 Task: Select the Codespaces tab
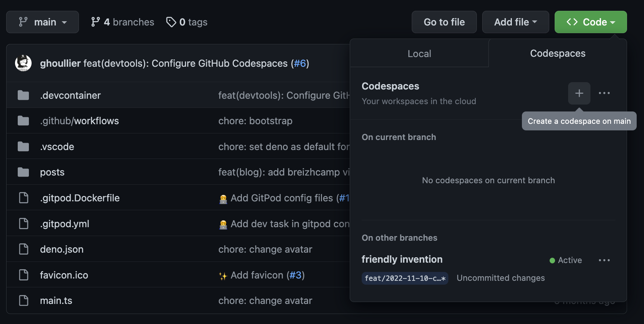click(x=558, y=53)
